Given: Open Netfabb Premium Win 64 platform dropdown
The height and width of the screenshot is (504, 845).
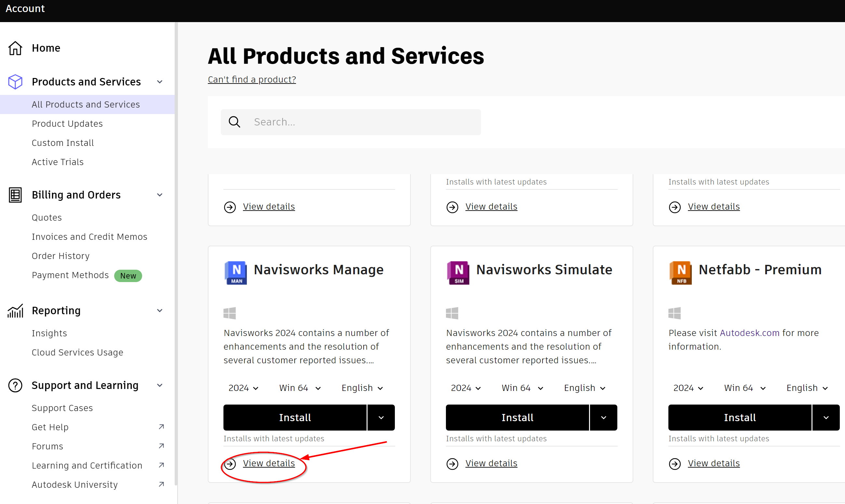Looking at the screenshot, I should click(745, 388).
